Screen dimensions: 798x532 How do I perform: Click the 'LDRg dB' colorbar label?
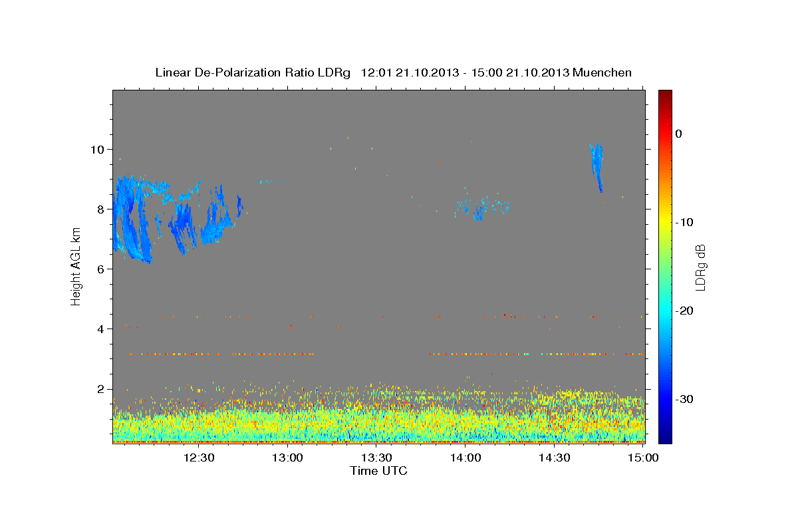[x=700, y=267]
